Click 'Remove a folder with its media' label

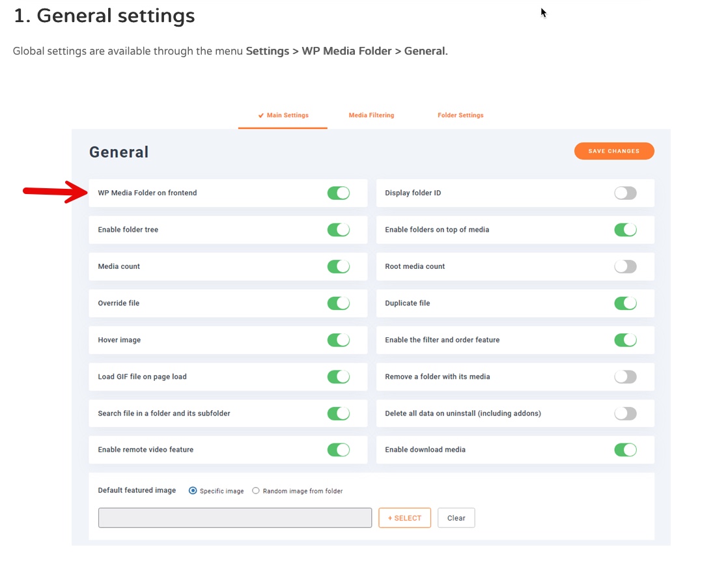click(x=438, y=376)
